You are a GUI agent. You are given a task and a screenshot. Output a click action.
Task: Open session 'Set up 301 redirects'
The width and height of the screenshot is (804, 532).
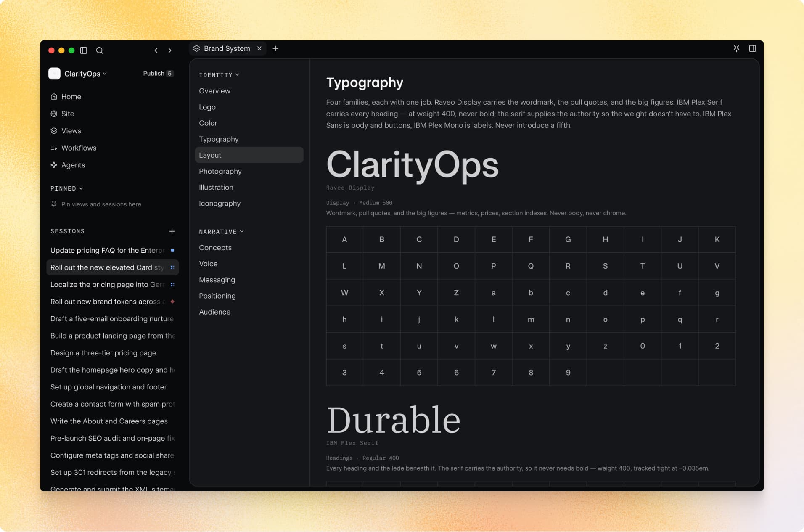click(113, 473)
